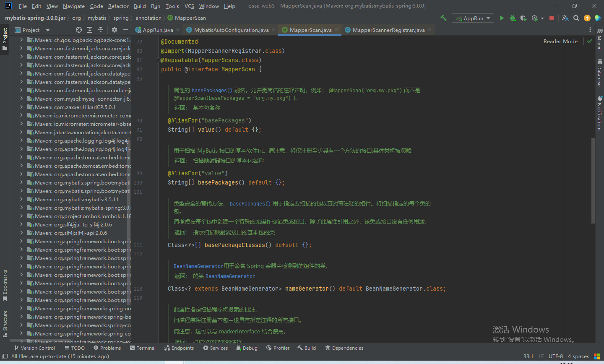The height and width of the screenshot is (364, 604).
Task: Open the AppRun run configuration dropdown
Action: pos(473,18)
